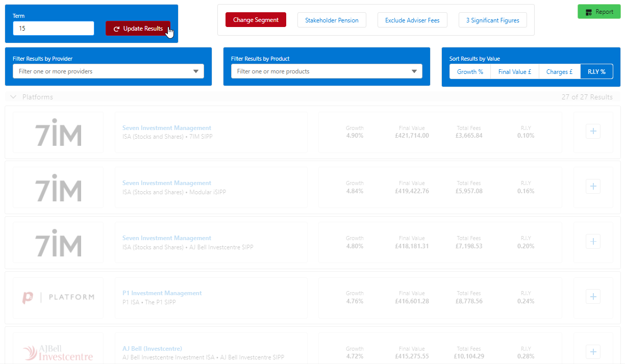
Task: Click the refresh icon in Update Results
Action: (x=116, y=29)
